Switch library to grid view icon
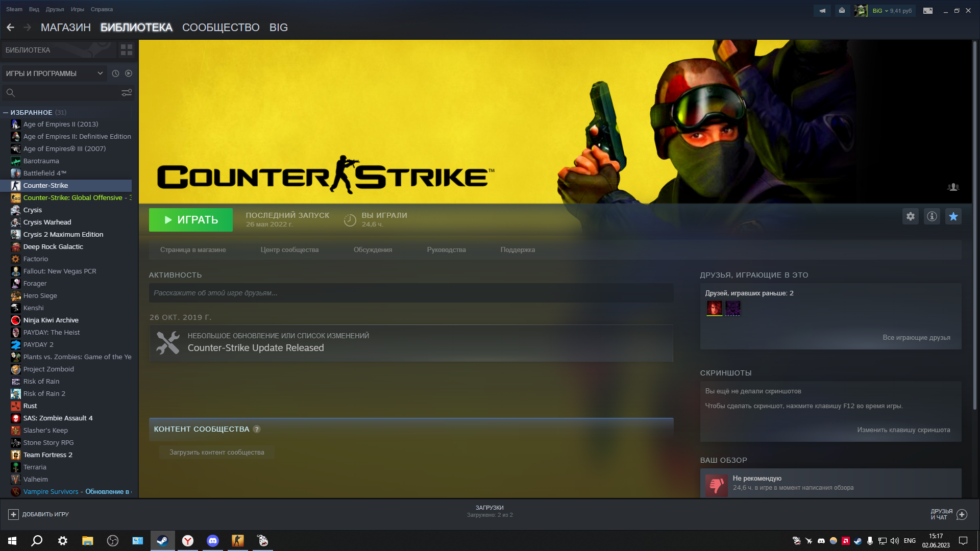Screen dimensions: 980x551 point(126,50)
